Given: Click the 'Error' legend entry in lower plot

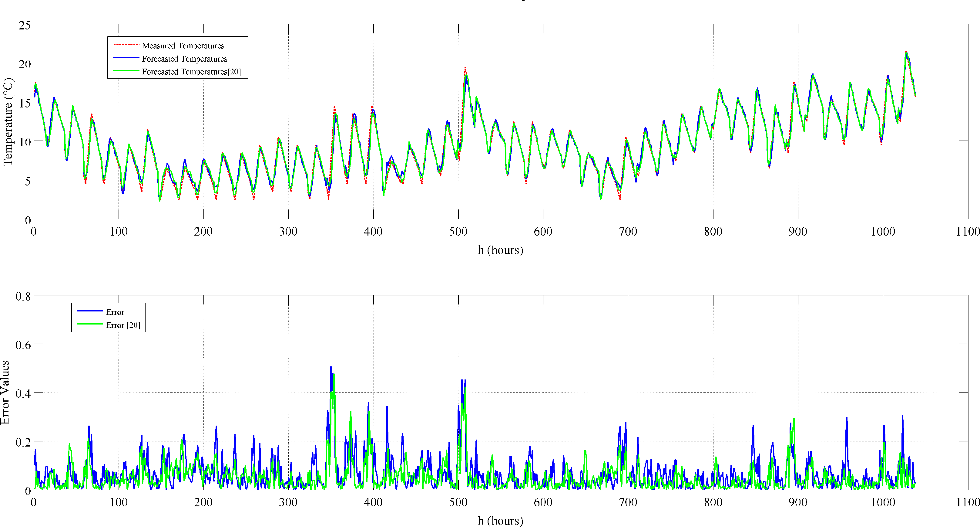Looking at the screenshot, I should pos(115,312).
